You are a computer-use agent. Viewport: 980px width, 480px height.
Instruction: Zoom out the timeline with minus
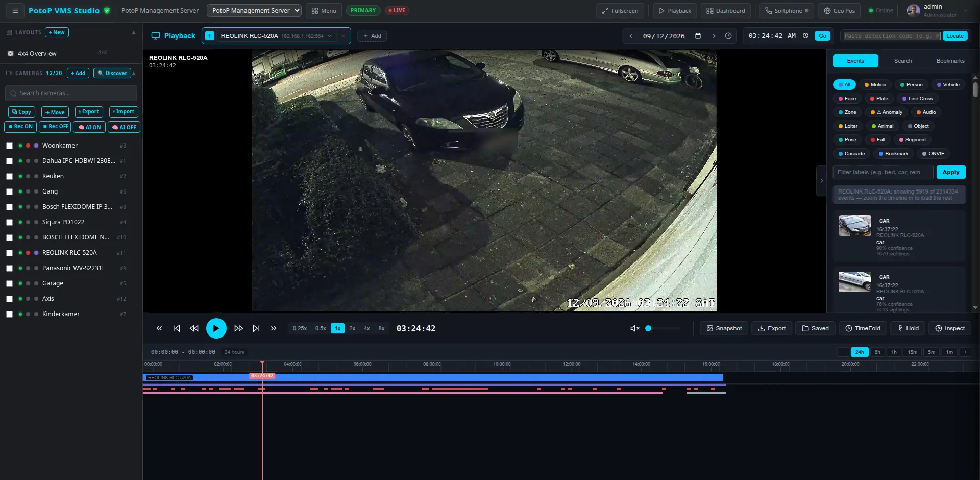[x=843, y=352]
